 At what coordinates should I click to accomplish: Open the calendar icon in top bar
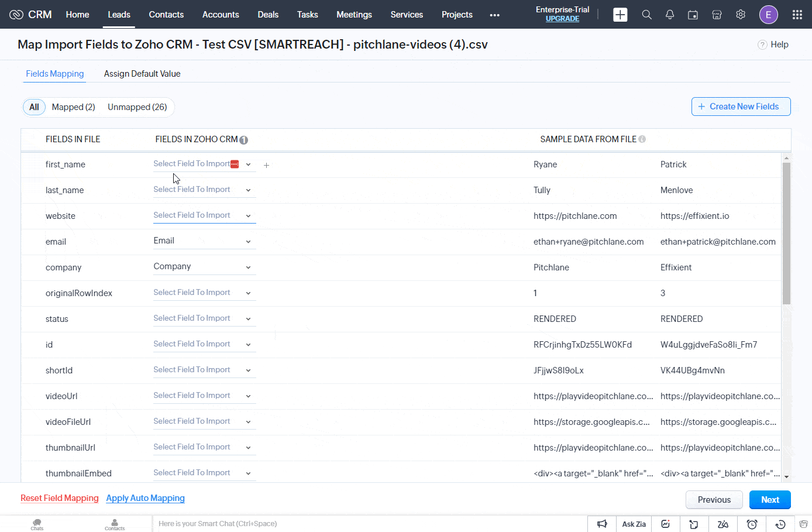point(693,15)
